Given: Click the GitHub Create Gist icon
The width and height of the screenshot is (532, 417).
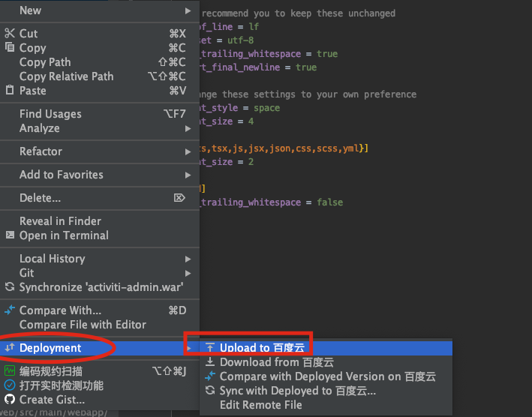Looking at the screenshot, I should point(10,399).
